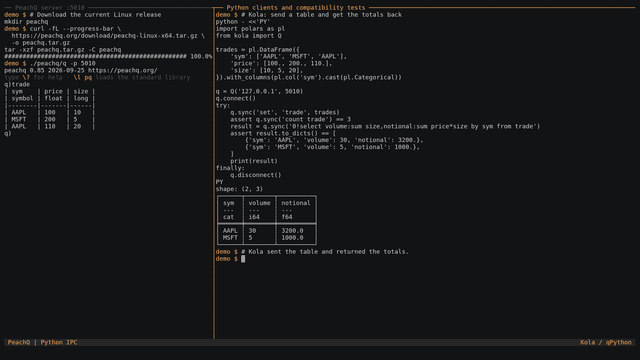The image size is (640, 360).
Task: Click the 'q)trade' query line
Action: pos(17,84)
